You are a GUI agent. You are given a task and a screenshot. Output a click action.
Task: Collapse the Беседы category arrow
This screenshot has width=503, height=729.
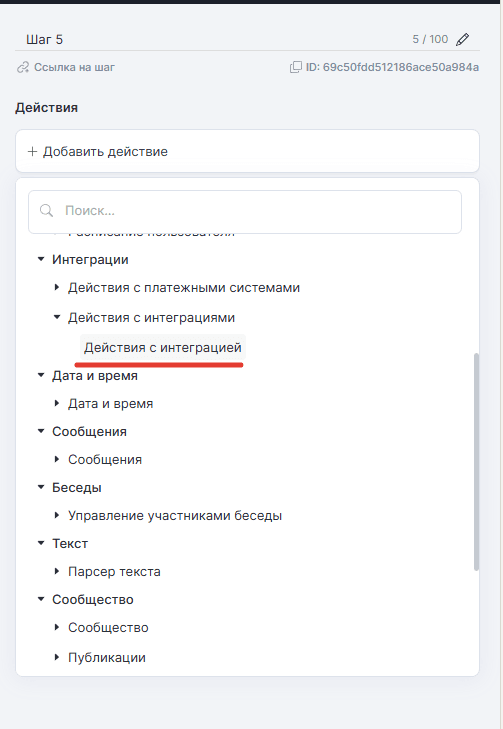[41, 487]
